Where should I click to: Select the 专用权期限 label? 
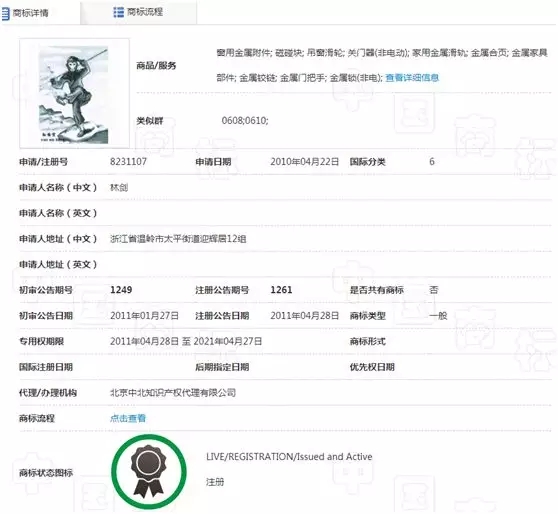point(41,341)
